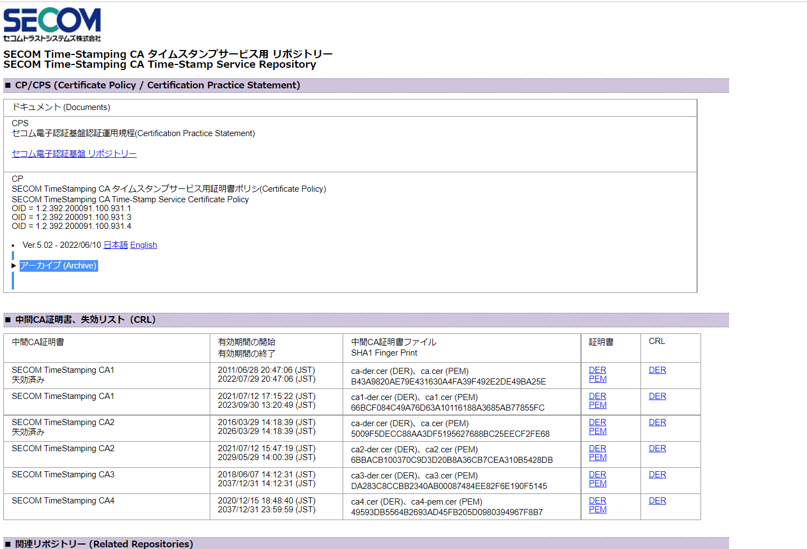The width and height of the screenshot is (807, 549).
Task: Click the Time-Stamp Service Repository page title
Action: click(x=160, y=64)
